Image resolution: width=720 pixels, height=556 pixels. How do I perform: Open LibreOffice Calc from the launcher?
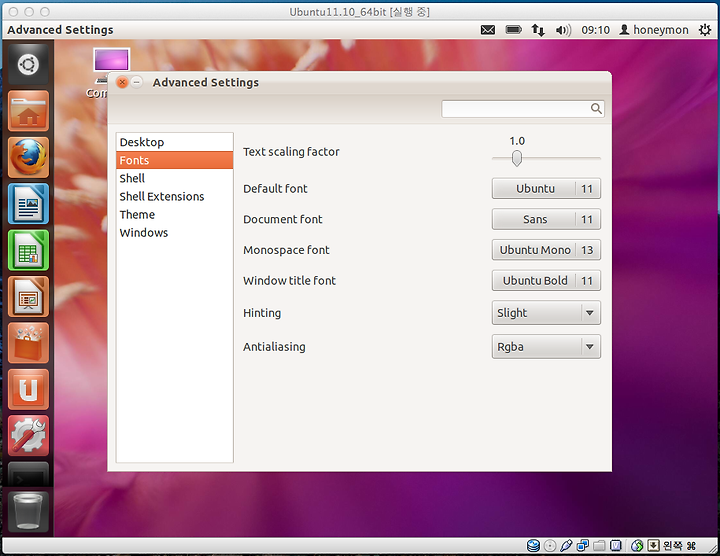[28, 250]
